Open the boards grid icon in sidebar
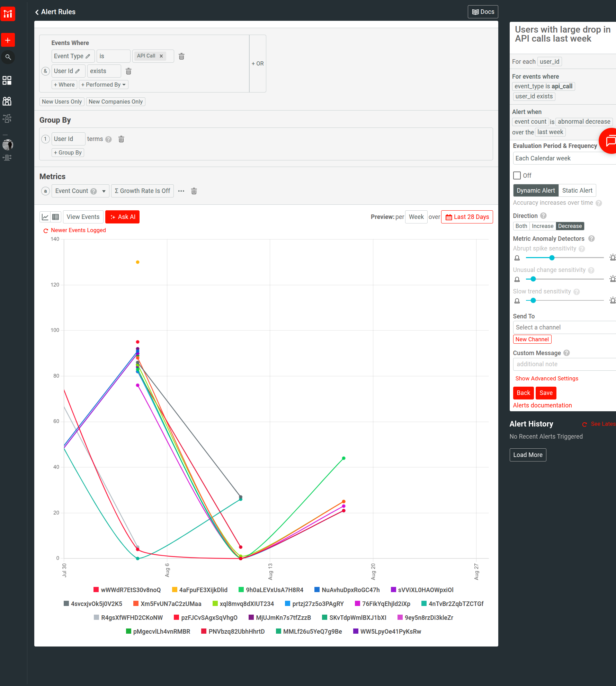The height and width of the screenshot is (686, 616). coord(7,80)
